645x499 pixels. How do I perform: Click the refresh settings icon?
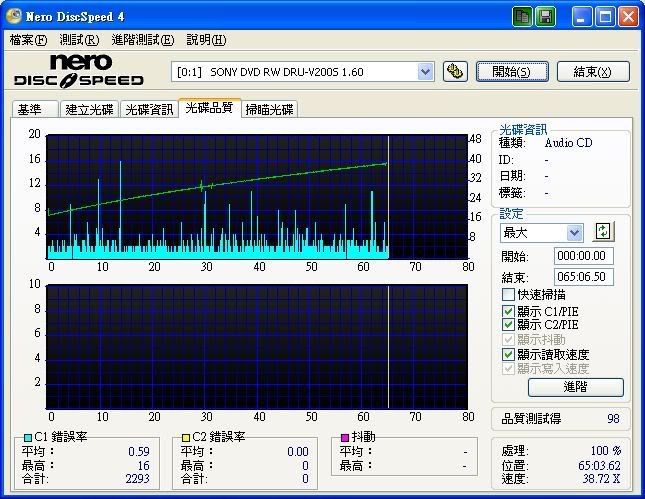pyautogui.click(x=603, y=232)
